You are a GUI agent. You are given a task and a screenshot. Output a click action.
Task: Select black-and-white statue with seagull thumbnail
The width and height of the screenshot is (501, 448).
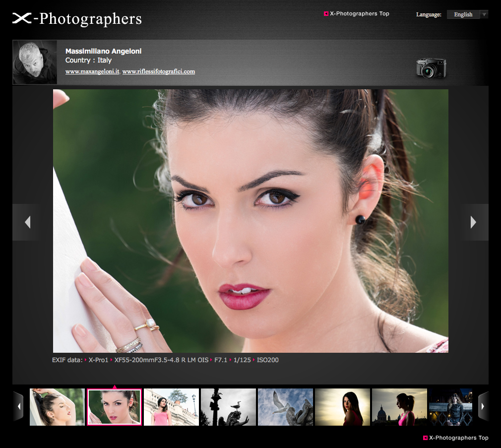coord(228,407)
